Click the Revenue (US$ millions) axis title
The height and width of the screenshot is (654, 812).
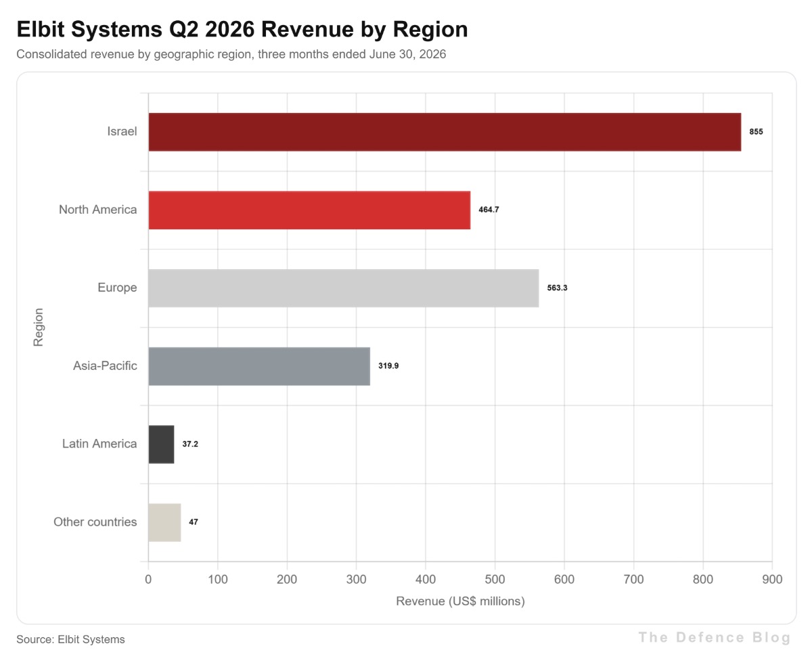tap(460, 601)
